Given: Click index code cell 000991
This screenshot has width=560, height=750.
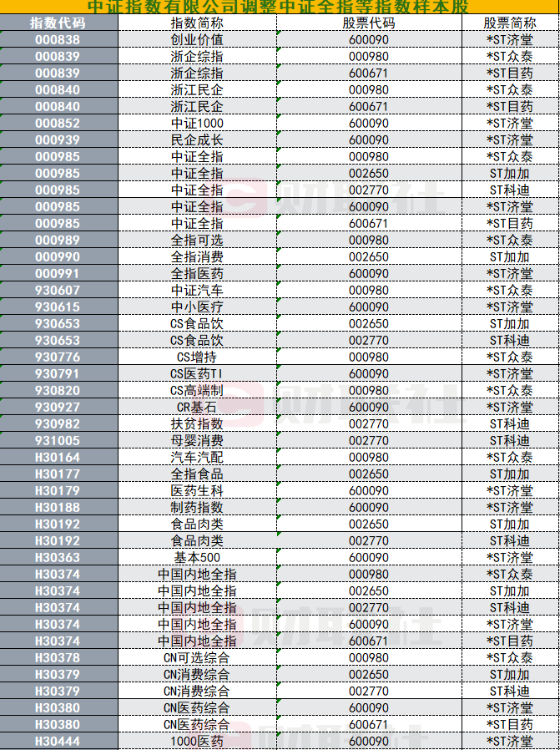Looking at the screenshot, I should 58,274.
